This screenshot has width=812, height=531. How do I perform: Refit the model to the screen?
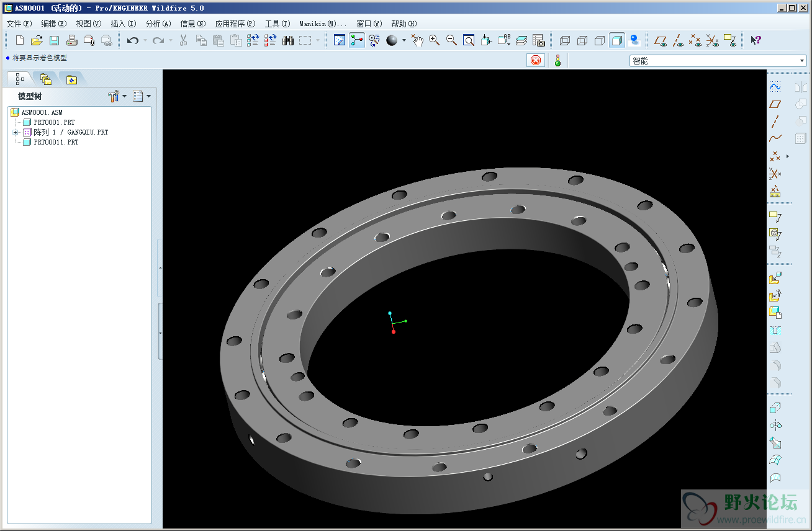coord(469,40)
